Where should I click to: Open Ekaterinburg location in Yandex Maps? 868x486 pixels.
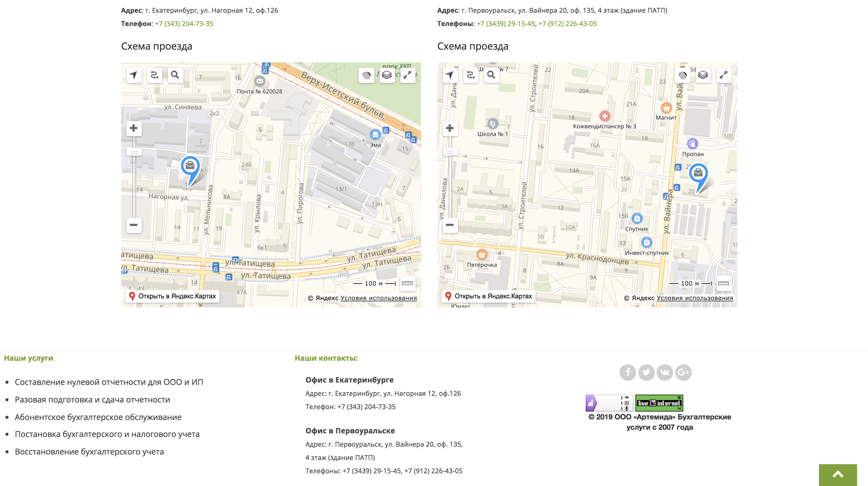(173, 296)
